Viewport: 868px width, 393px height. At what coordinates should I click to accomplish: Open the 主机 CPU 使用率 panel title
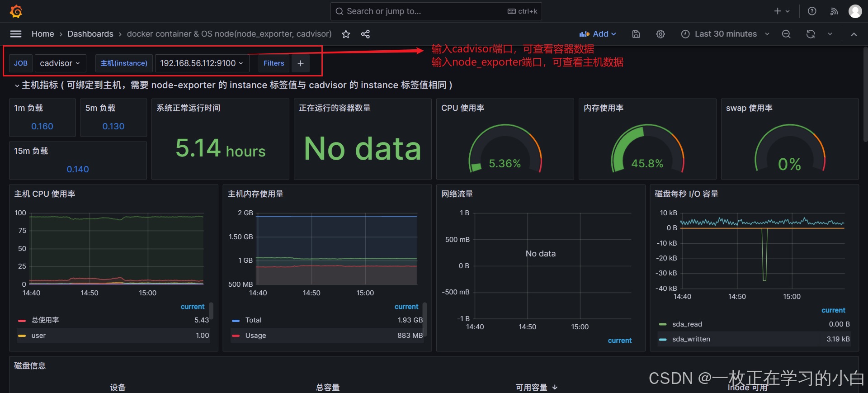pyautogui.click(x=45, y=194)
